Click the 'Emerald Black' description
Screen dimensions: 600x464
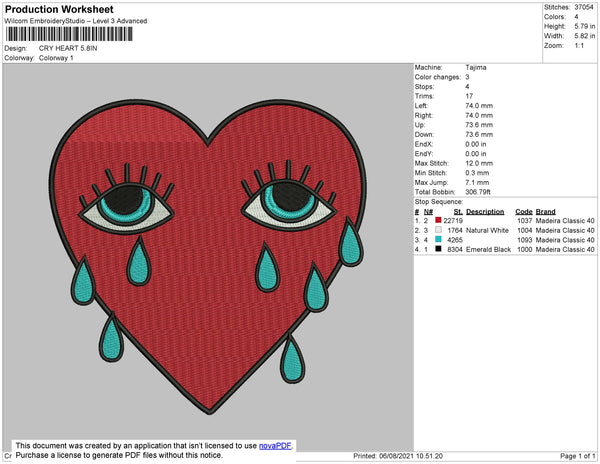pyautogui.click(x=488, y=249)
